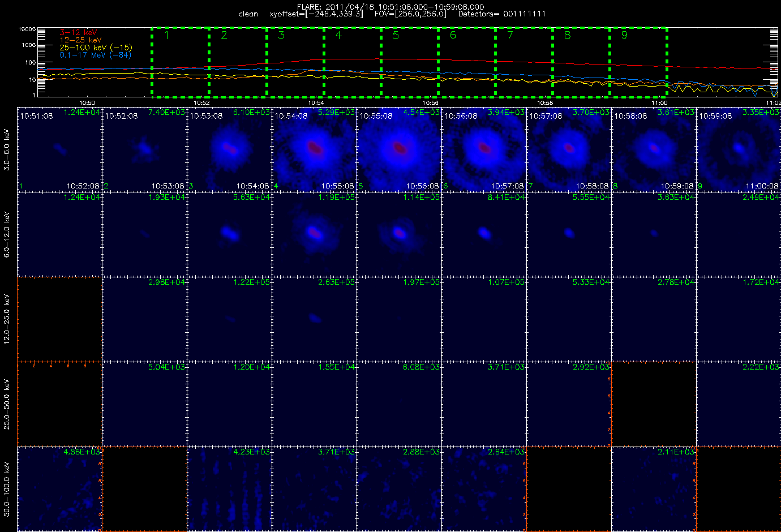The height and width of the screenshot is (532, 781).
Task: Open the 25-50 keV image labeled 1.55E+04
Action: 315,404
